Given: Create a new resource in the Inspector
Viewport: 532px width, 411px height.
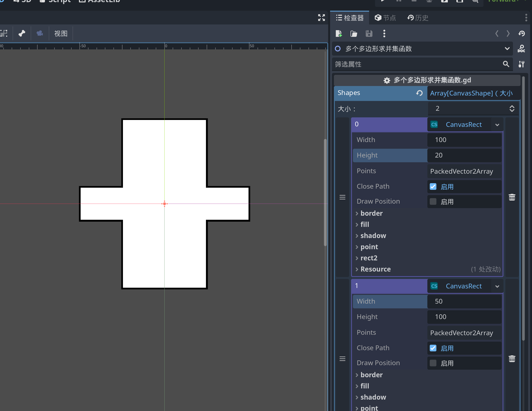Looking at the screenshot, I should (x=339, y=33).
